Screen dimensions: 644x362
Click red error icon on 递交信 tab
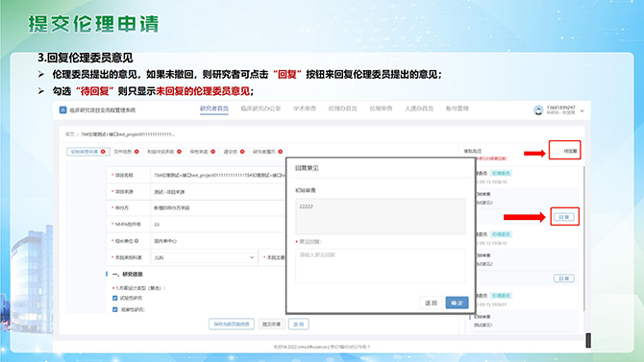click(242, 152)
